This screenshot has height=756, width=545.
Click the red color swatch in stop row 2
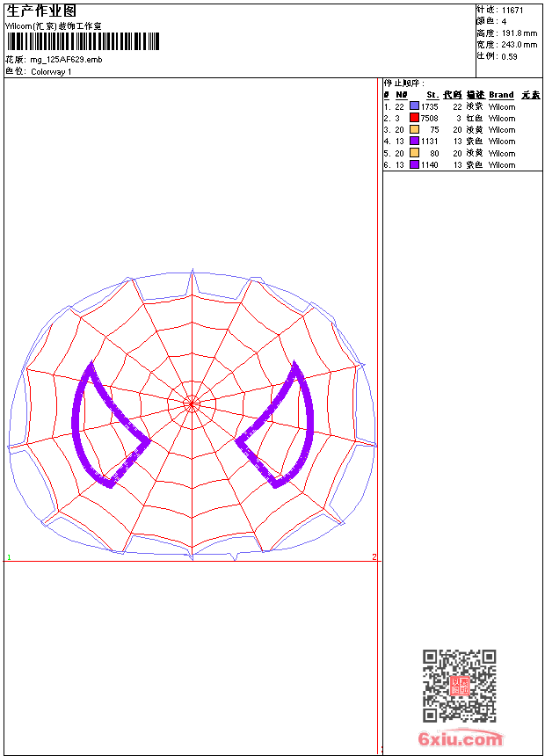tap(414, 117)
